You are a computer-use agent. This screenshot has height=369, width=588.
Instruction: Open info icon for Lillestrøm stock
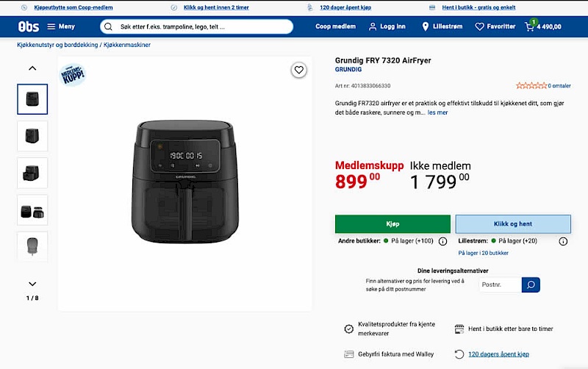pos(563,241)
